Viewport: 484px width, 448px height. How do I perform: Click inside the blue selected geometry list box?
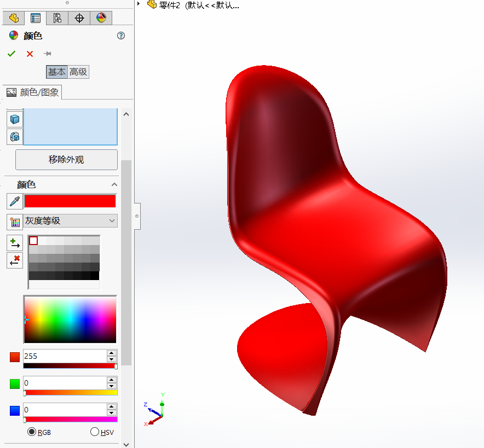click(71, 126)
